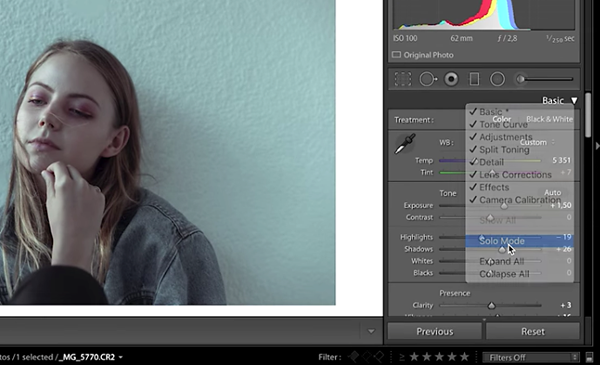
Task: Choose Solo Mode from context menu
Action: tap(519, 241)
